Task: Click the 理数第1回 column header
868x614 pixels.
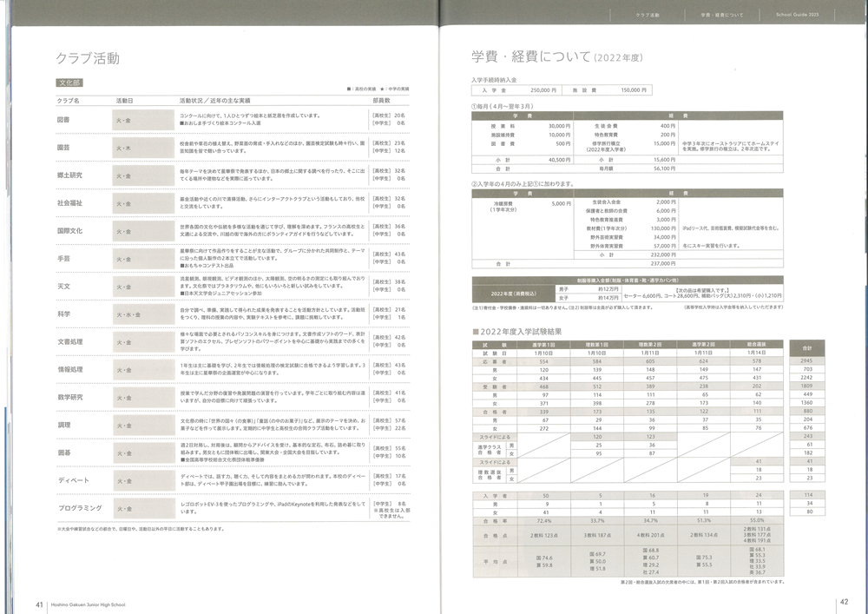Action: pyautogui.click(x=597, y=345)
